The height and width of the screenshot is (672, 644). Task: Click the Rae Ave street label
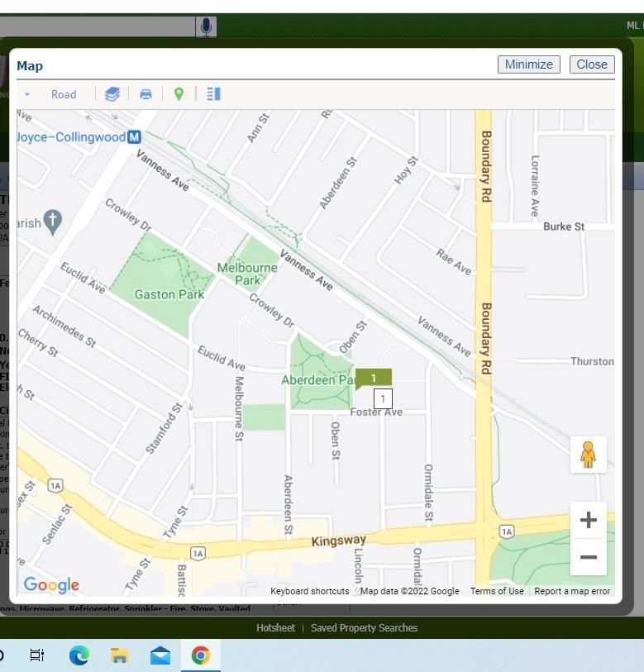(454, 262)
